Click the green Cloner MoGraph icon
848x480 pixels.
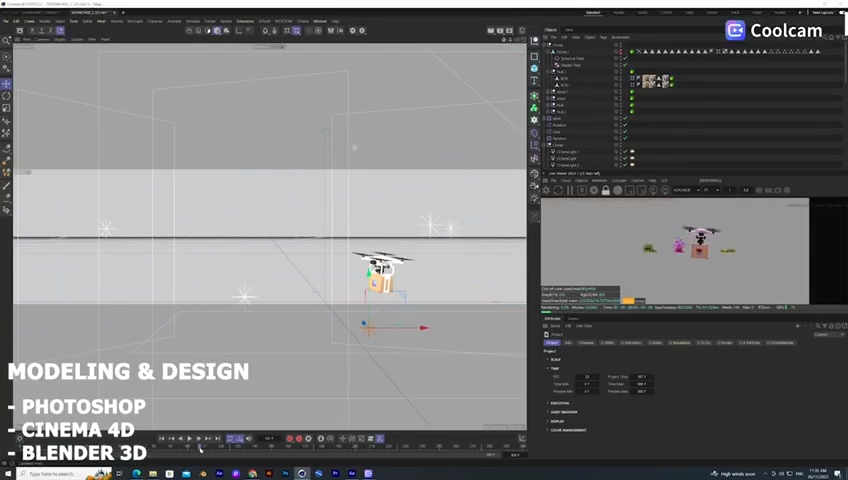[534, 108]
